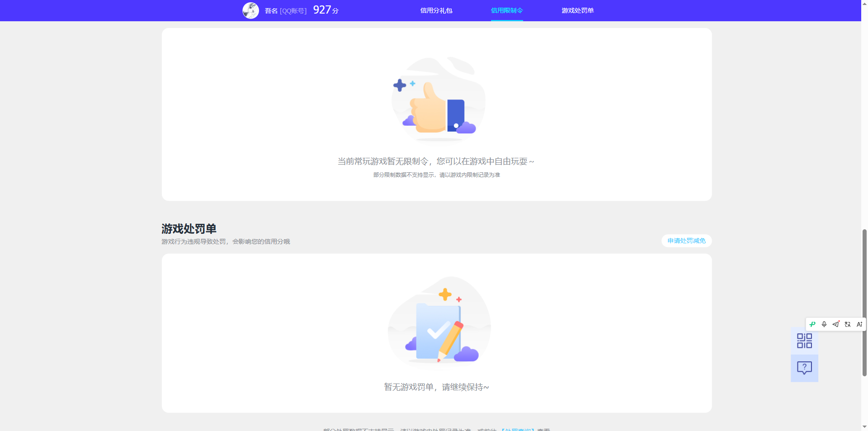Image resolution: width=868 pixels, height=431 pixels.
Task: Click the 暂无游戏罚单,请继续保持~ message
Action: click(x=436, y=387)
